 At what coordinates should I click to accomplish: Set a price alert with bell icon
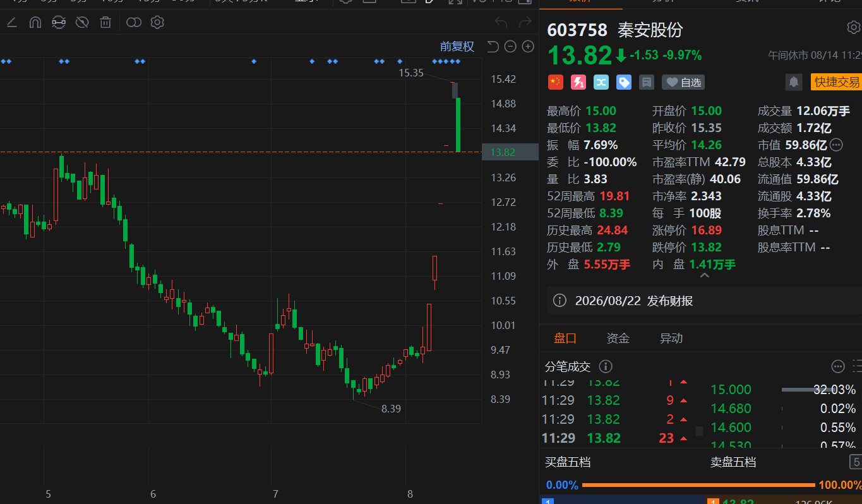tap(794, 82)
